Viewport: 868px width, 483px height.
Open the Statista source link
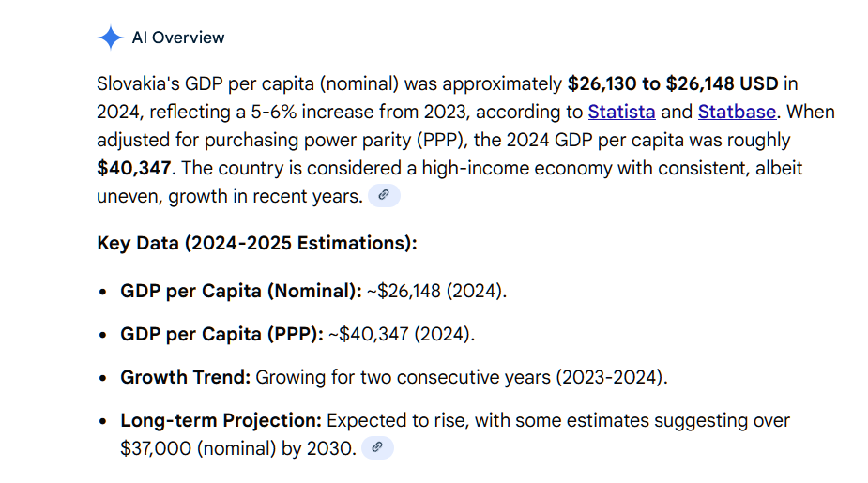[x=621, y=113]
